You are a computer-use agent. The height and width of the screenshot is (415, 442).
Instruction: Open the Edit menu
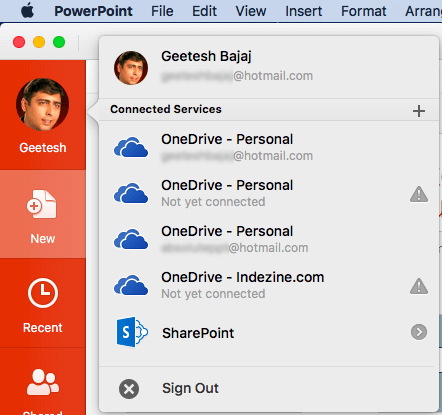(204, 11)
